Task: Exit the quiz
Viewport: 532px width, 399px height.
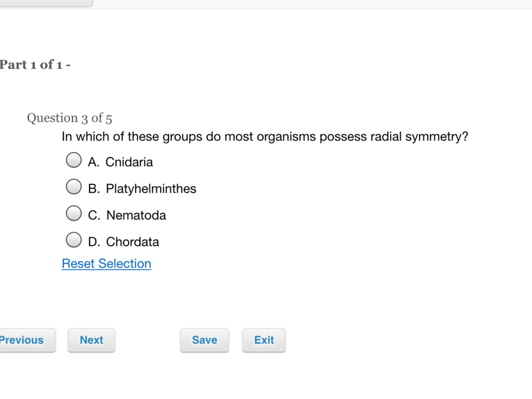Action: 264,340
